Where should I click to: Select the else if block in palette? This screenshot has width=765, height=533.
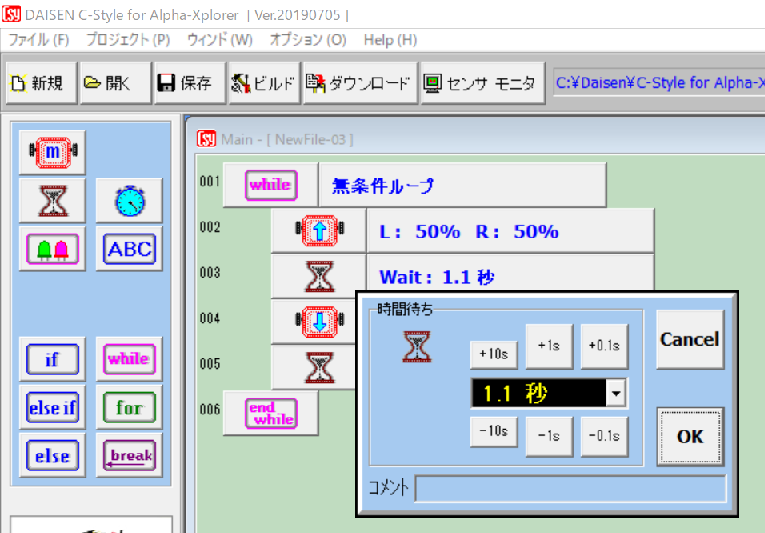[x=52, y=408]
